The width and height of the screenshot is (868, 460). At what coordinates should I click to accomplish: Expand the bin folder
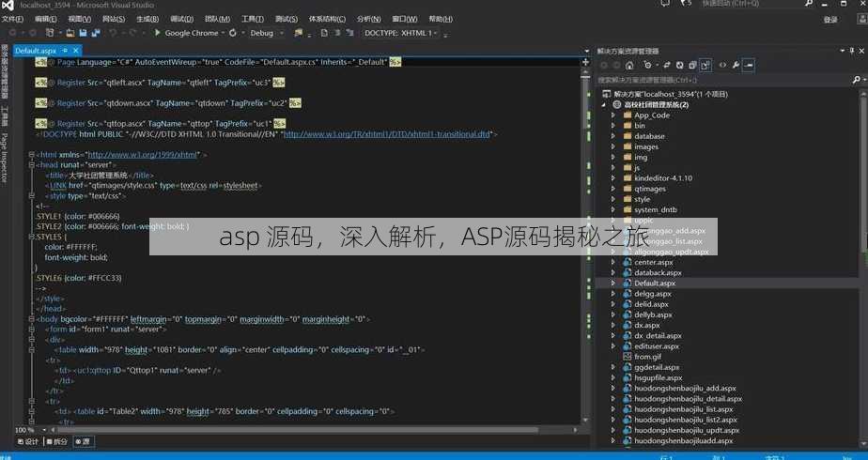612,126
